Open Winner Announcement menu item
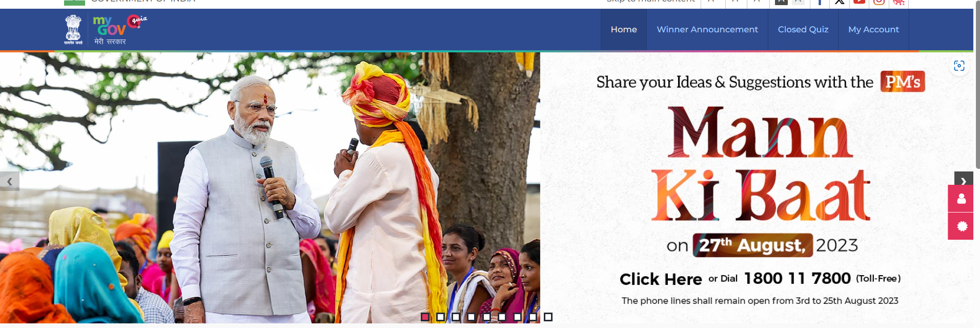Image resolution: width=980 pixels, height=328 pixels. point(707,30)
